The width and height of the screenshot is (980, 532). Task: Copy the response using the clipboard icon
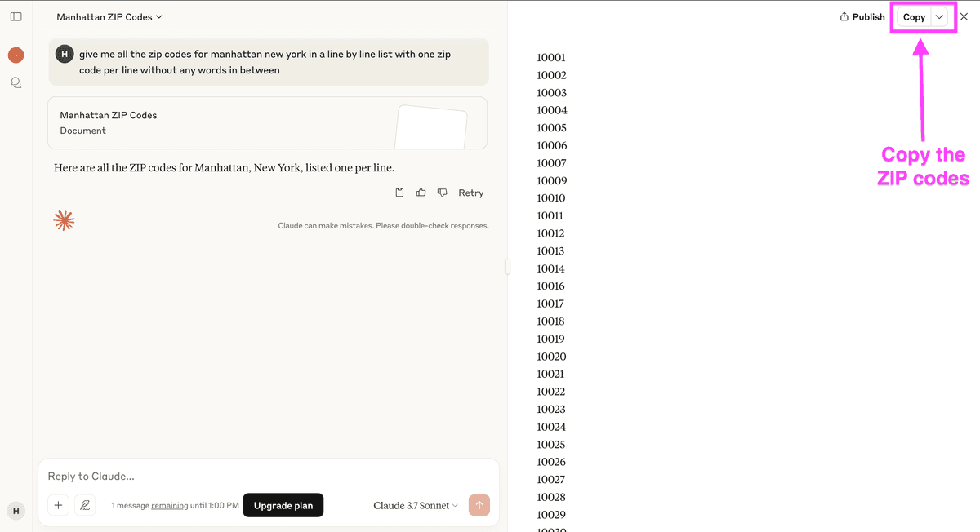399,193
